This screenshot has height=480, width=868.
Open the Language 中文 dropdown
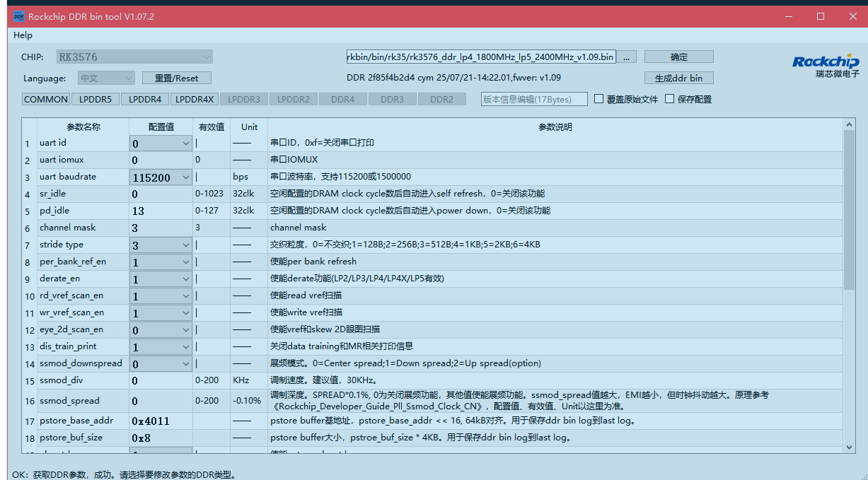pos(128,78)
